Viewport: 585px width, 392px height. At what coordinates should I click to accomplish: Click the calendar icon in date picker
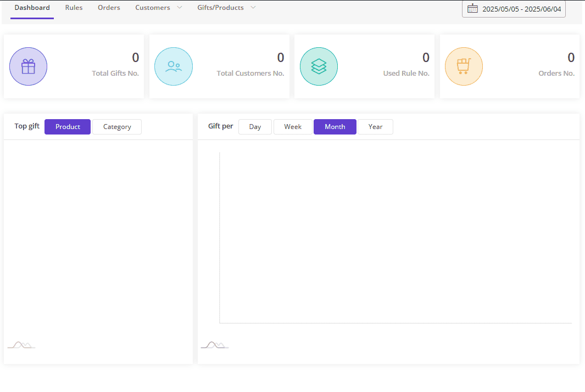coord(472,8)
